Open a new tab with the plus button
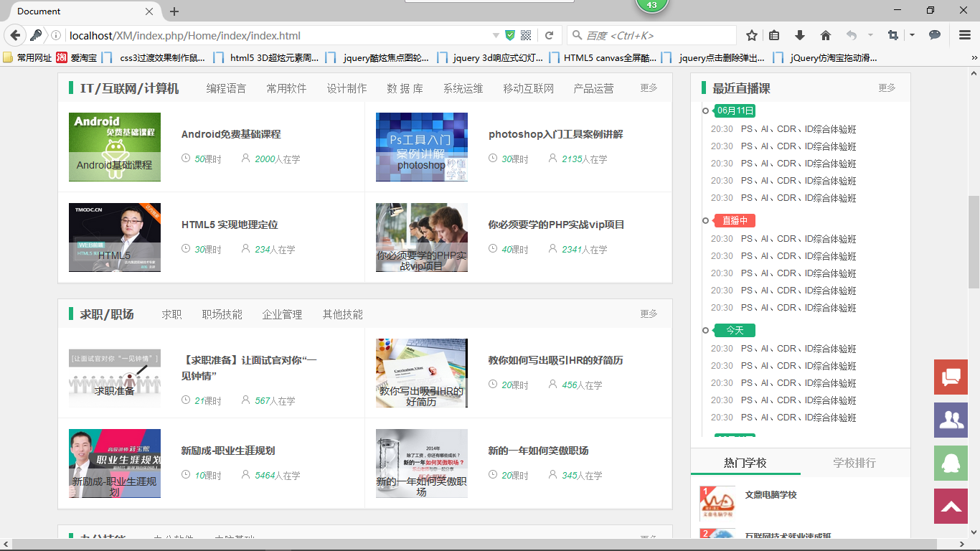 pyautogui.click(x=174, y=11)
